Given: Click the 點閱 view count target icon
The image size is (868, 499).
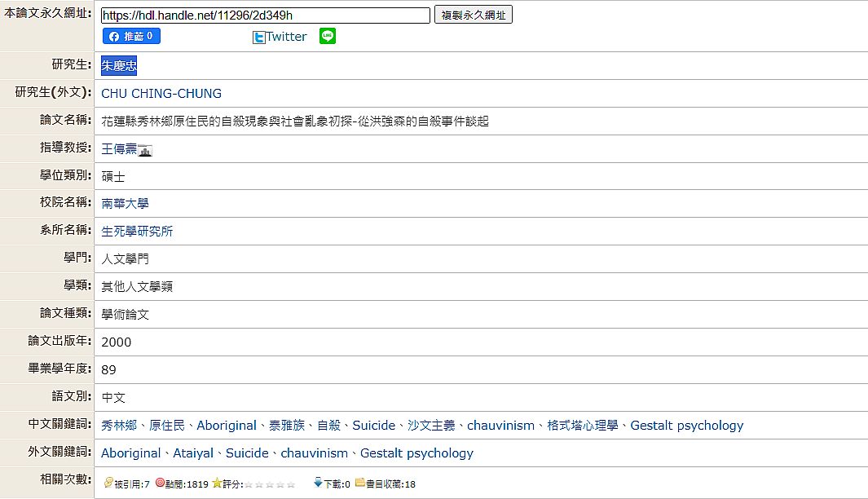Looking at the screenshot, I should [x=161, y=484].
